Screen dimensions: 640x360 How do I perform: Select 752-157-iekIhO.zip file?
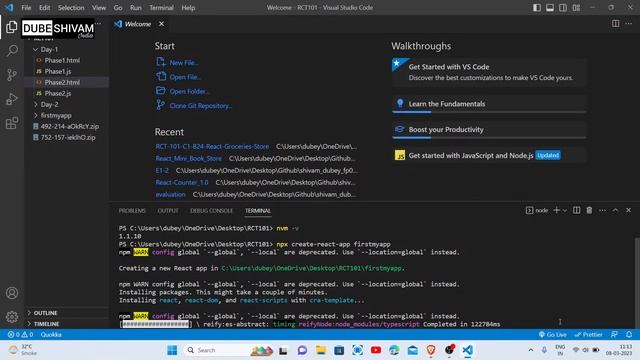(67, 137)
